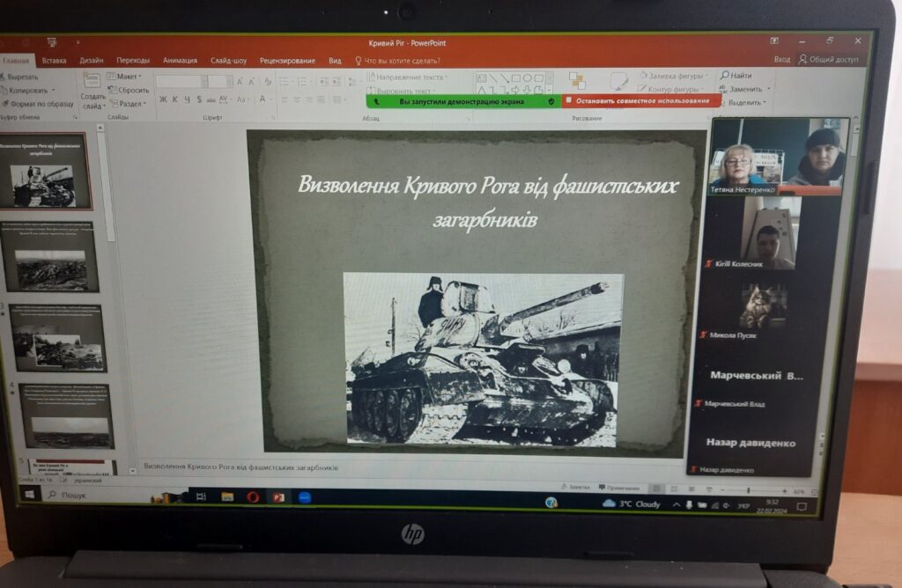The width and height of the screenshot is (902, 588).
Task: Click the Sign in (Вход) link
Action: (x=782, y=59)
